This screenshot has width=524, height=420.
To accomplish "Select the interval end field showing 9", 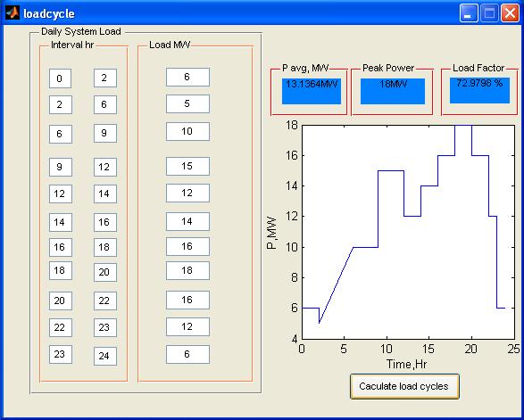I will 105,133.
